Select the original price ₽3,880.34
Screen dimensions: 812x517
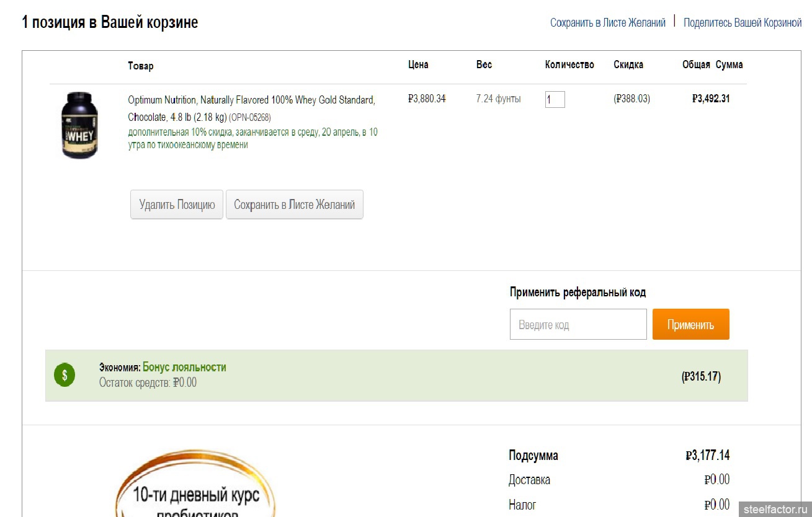coord(427,99)
